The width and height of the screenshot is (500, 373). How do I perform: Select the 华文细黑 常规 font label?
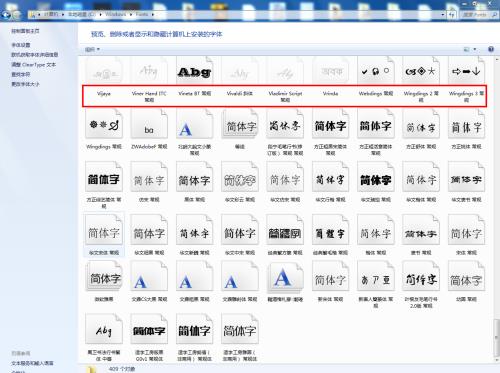(149, 253)
